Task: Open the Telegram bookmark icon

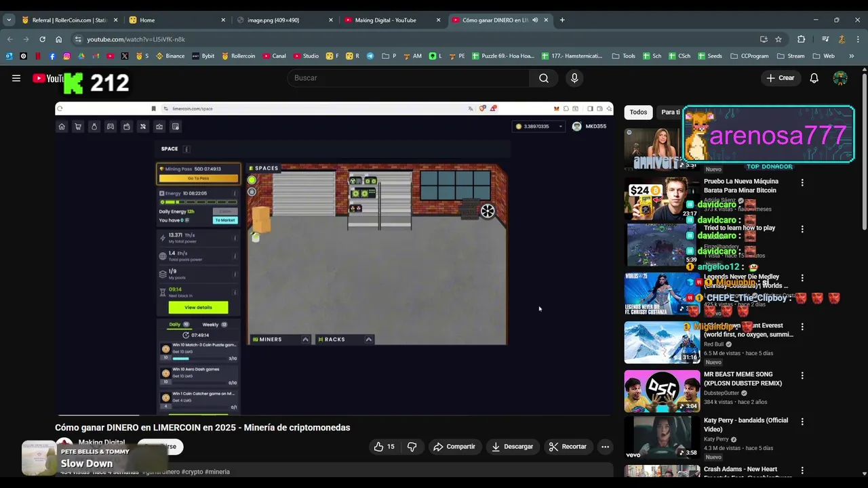Action: 370,56
